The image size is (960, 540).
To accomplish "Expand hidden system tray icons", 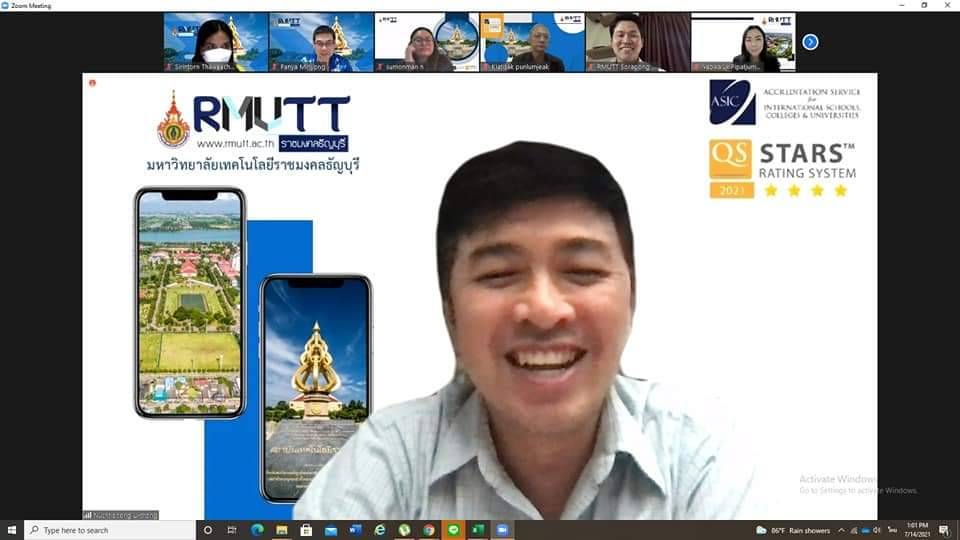I will pos(842,531).
